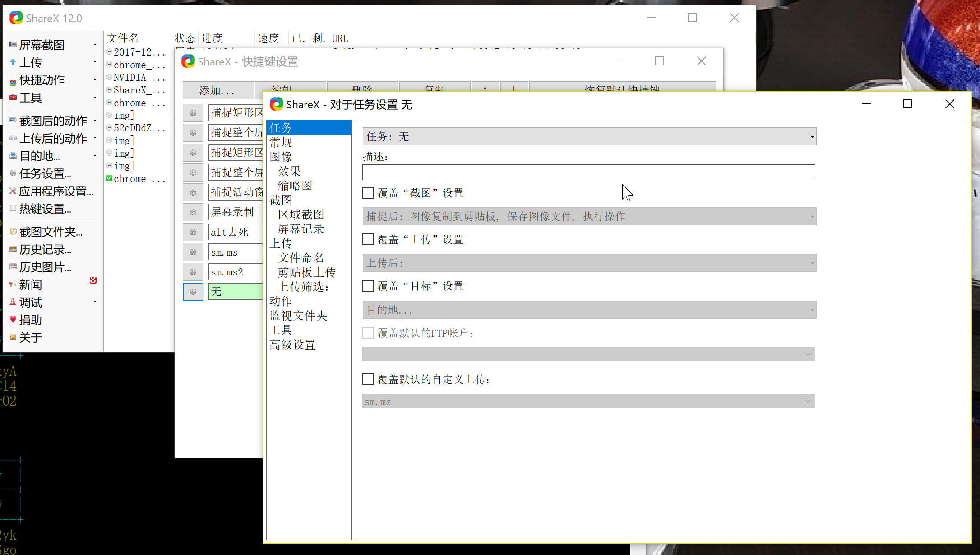Click the 历史记录 icon in sidebar

point(13,249)
